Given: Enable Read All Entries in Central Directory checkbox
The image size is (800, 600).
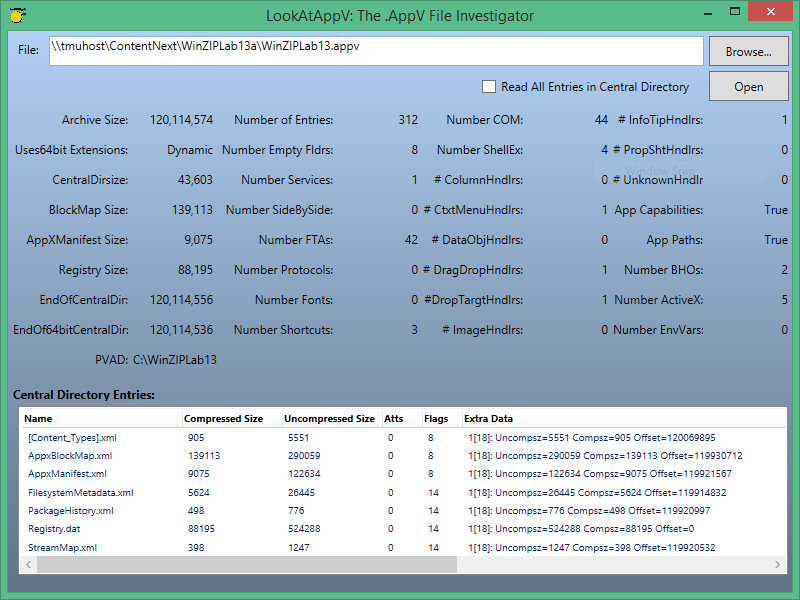Looking at the screenshot, I should tap(489, 87).
